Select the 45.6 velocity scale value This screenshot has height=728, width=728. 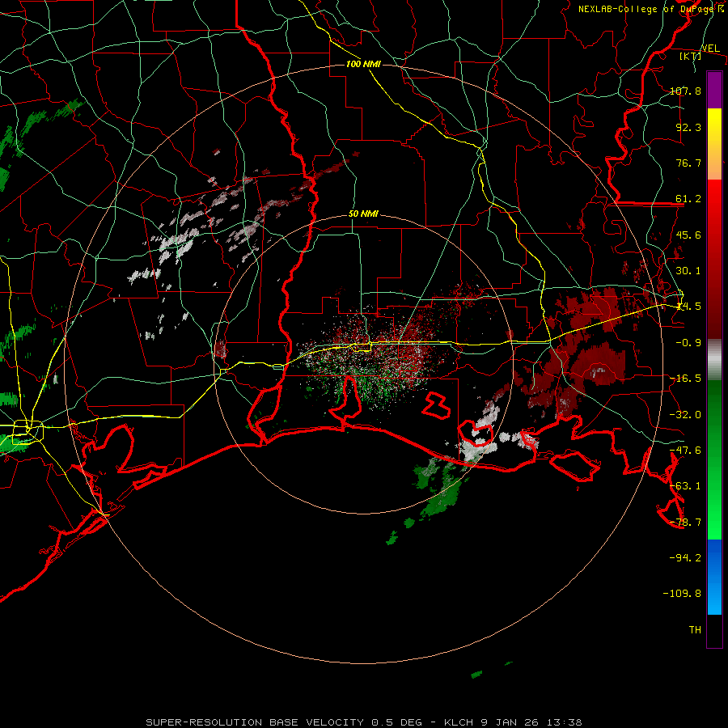click(x=688, y=235)
